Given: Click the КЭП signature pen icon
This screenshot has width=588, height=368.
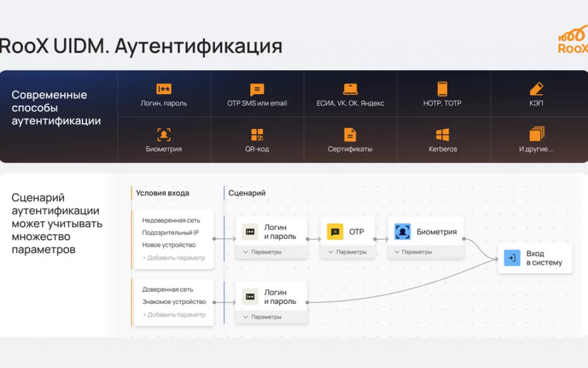Looking at the screenshot, I should 536,89.
